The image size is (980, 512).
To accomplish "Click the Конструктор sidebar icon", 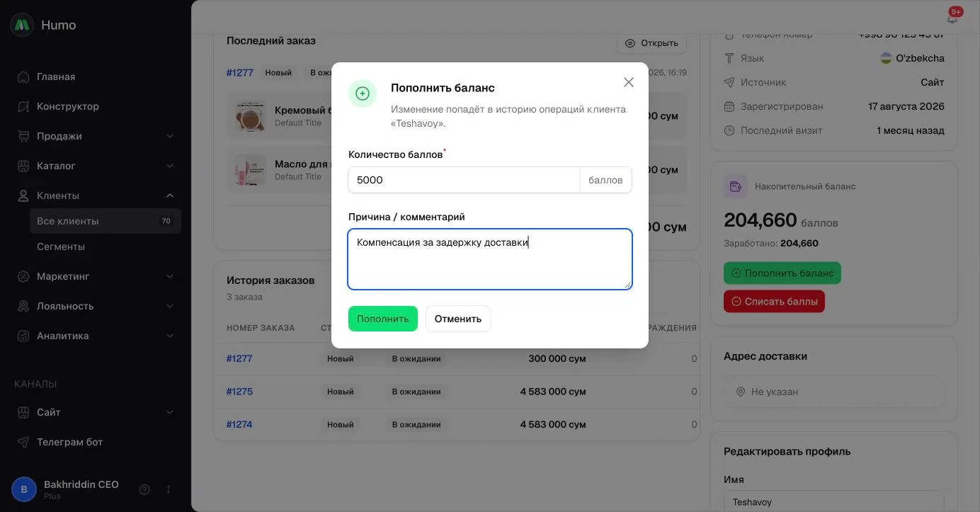I will [x=23, y=106].
